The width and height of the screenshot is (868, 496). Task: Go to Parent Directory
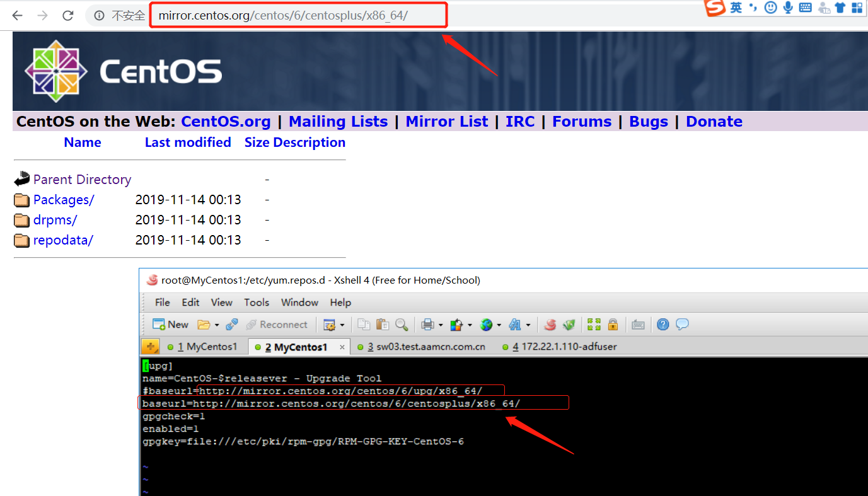(x=82, y=180)
